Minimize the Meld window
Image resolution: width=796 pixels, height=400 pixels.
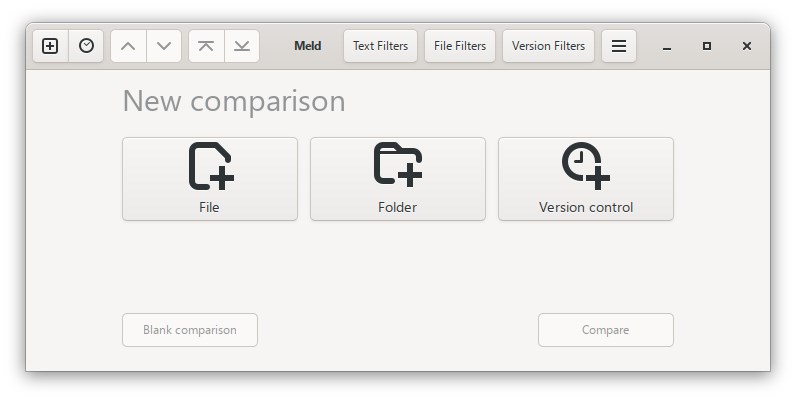667,46
